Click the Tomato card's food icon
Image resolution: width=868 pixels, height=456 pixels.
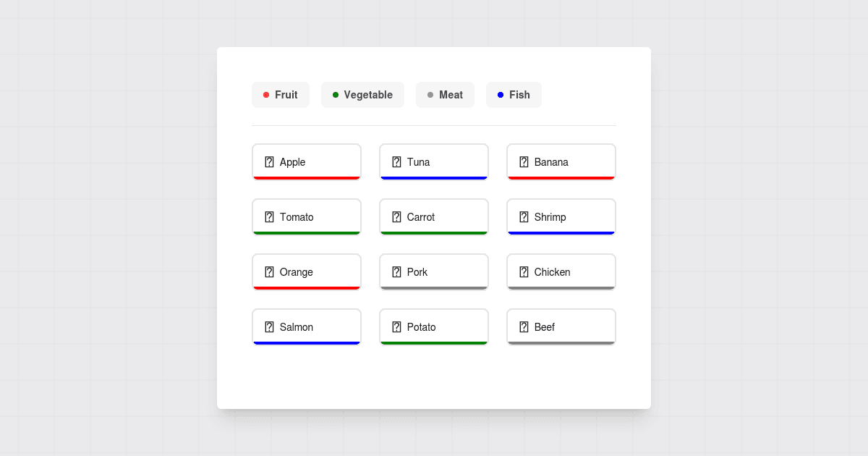click(271, 216)
